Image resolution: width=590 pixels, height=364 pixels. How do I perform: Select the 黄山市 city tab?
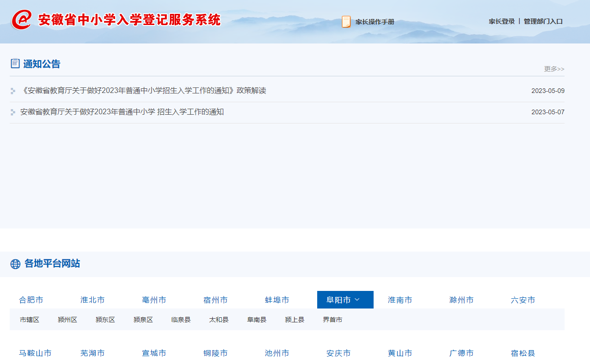[x=400, y=353]
